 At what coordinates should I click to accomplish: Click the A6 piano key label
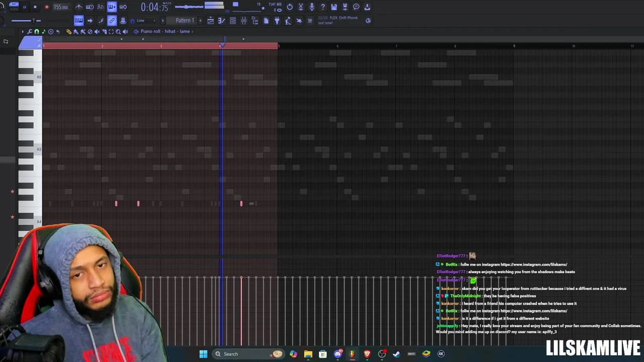tap(39, 77)
